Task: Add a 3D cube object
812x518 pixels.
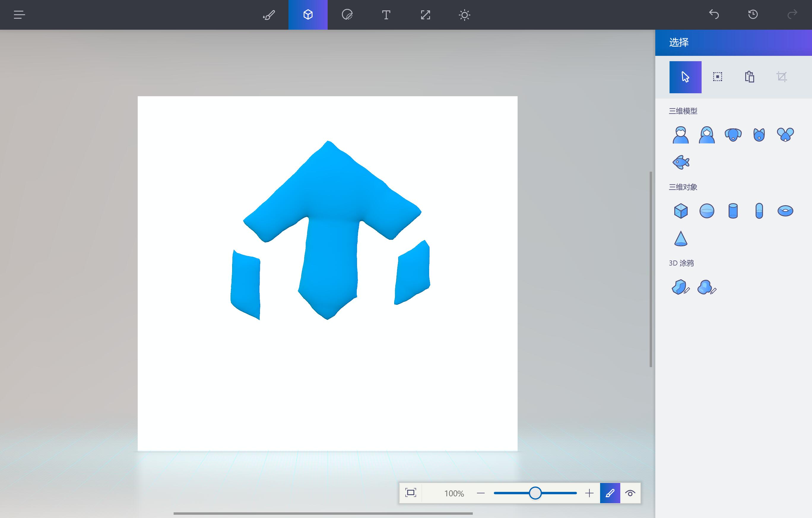Action: click(681, 211)
